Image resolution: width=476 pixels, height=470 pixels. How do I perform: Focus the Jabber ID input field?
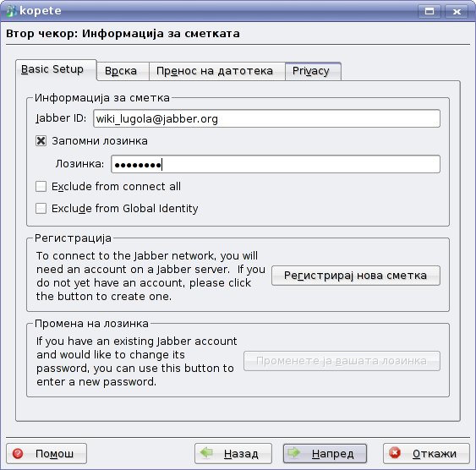(x=266, y=118)
